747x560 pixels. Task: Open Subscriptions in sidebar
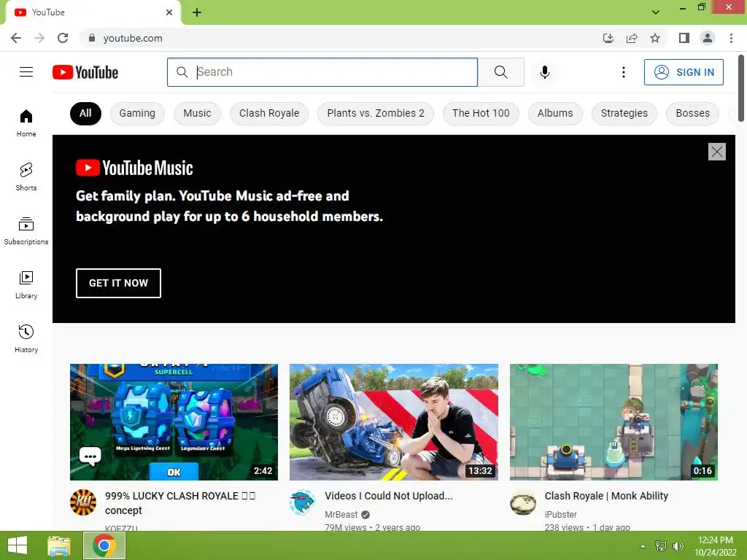point(26,231)
